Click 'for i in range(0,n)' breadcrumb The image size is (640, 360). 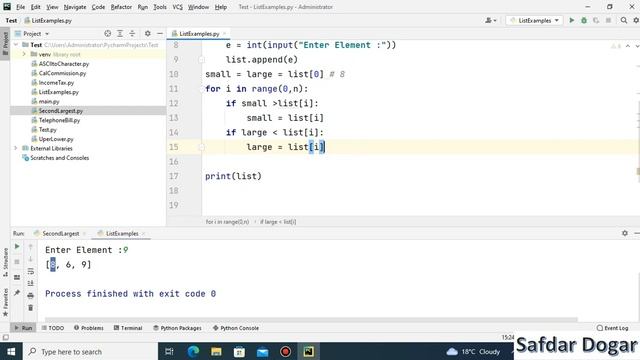pyautogui.click(x=227, y=222)
